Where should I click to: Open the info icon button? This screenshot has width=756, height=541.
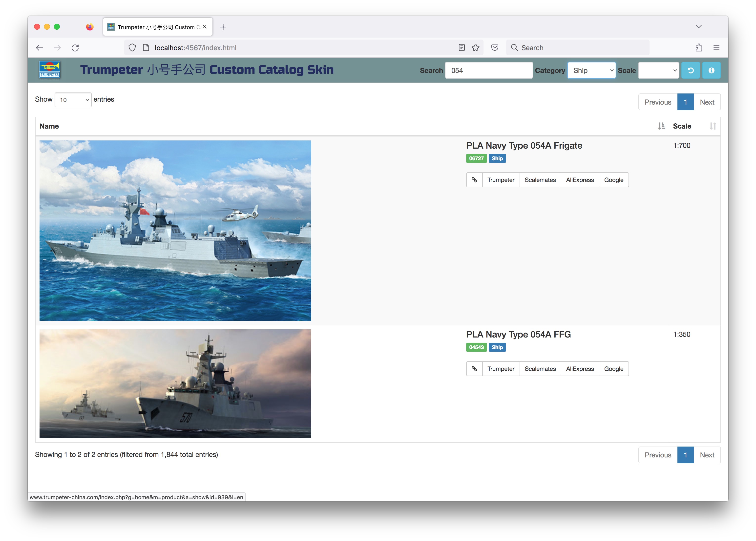point(711,70)
